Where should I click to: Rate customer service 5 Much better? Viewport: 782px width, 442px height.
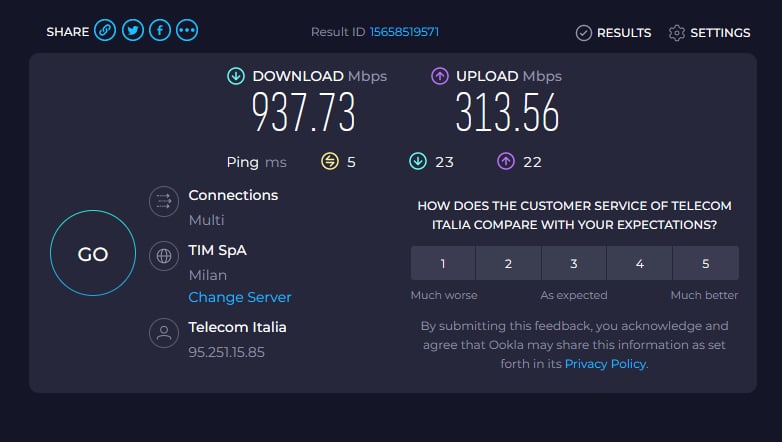click(x=706, y=263)
